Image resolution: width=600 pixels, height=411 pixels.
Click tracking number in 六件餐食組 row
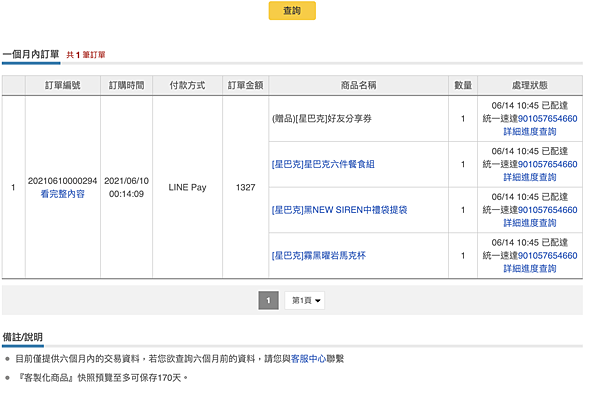pos(548,164)
